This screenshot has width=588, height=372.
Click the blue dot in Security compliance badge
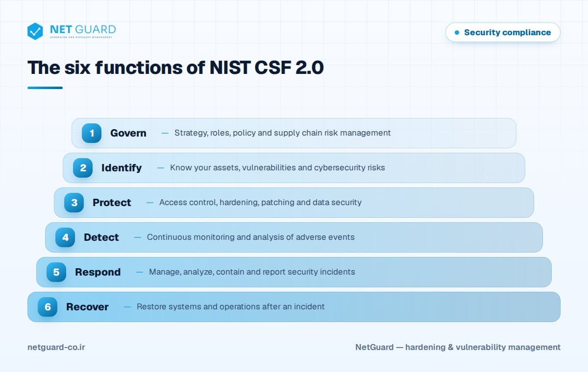[457, 32]
